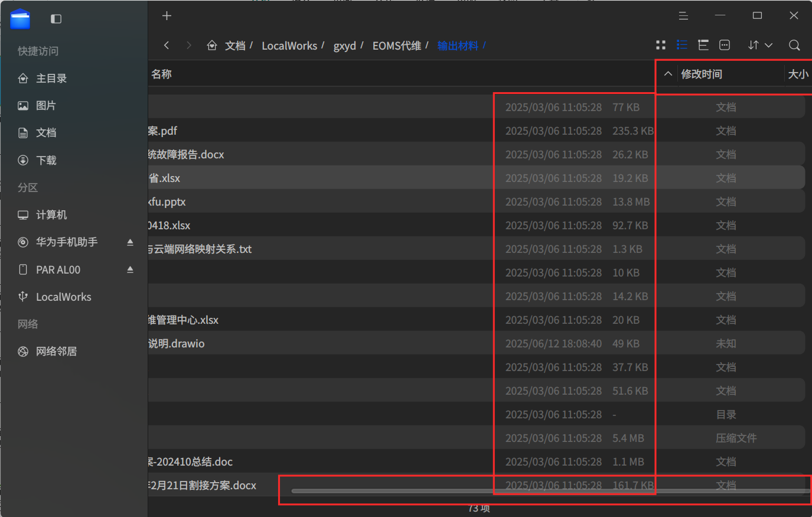This screenshot has height=517, width=812.
Task: Navigate to gxyd in the breadcrumb
Action: click(x=345, y=45)
